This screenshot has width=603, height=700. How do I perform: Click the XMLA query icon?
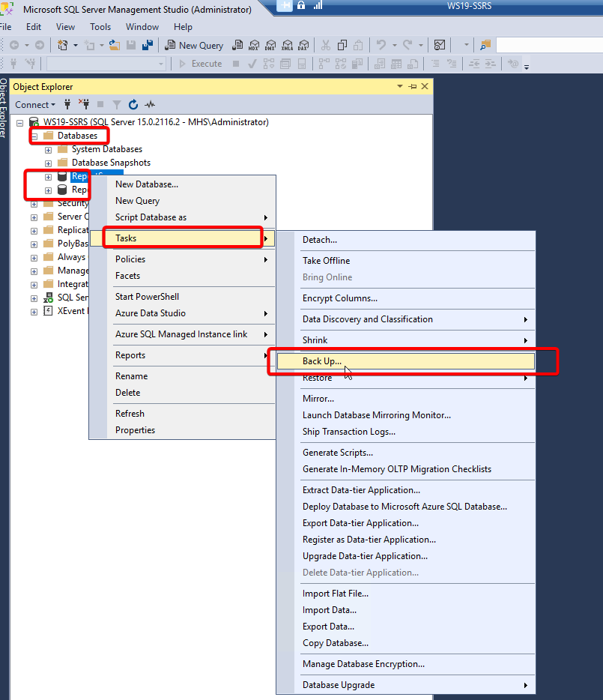[x=287, y=45]
